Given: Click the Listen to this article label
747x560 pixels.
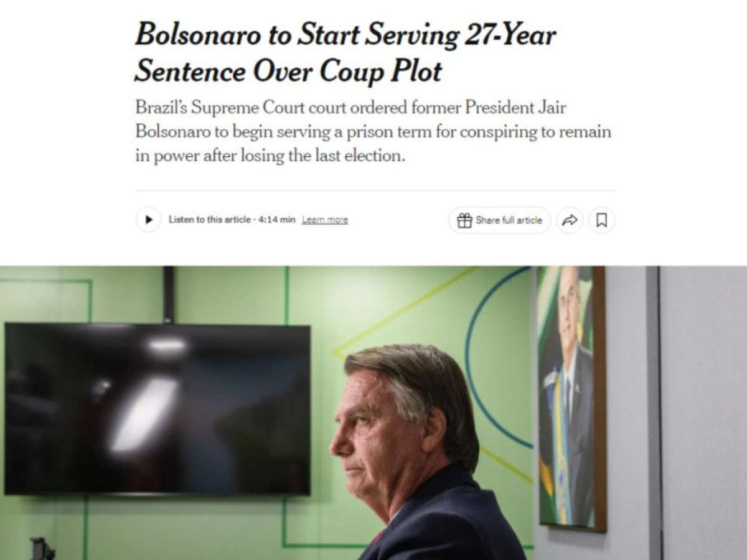Looking at the screenshot, I should tap(209, 220).
